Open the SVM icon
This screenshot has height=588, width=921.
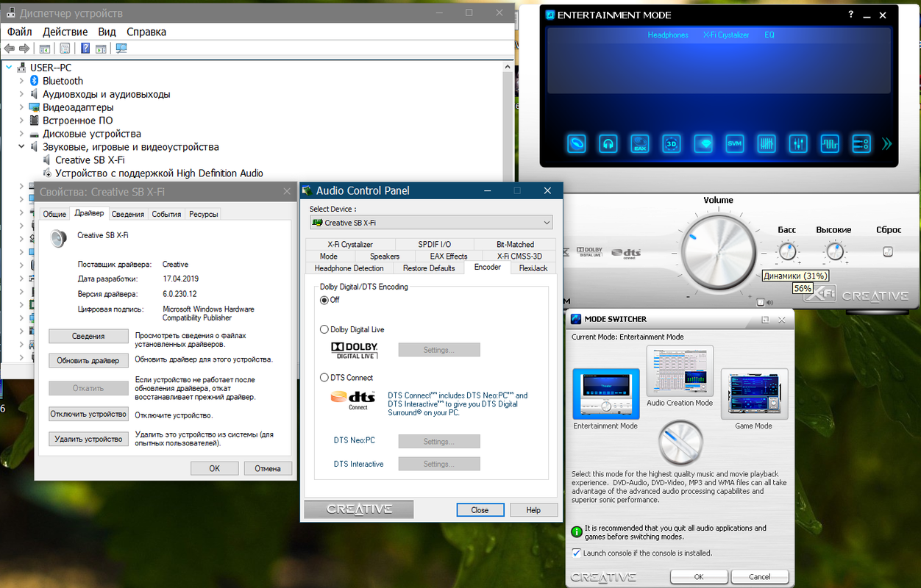(735, 144)
